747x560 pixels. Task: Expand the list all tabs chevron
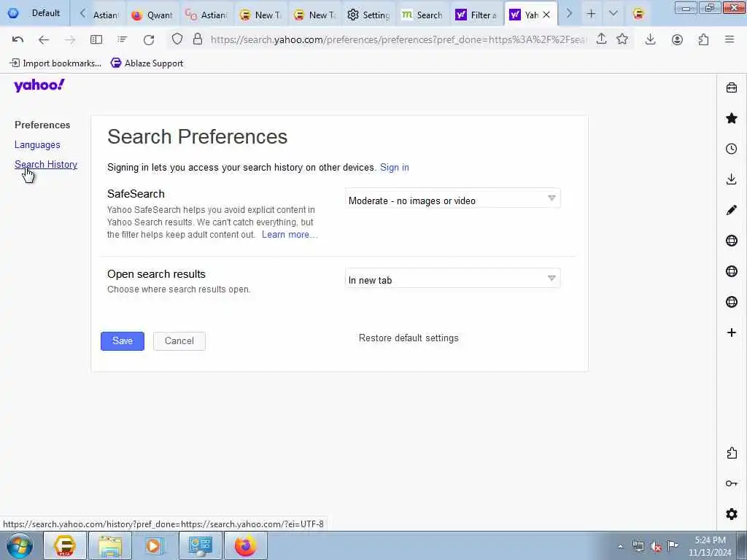click(x=613, y=14)
